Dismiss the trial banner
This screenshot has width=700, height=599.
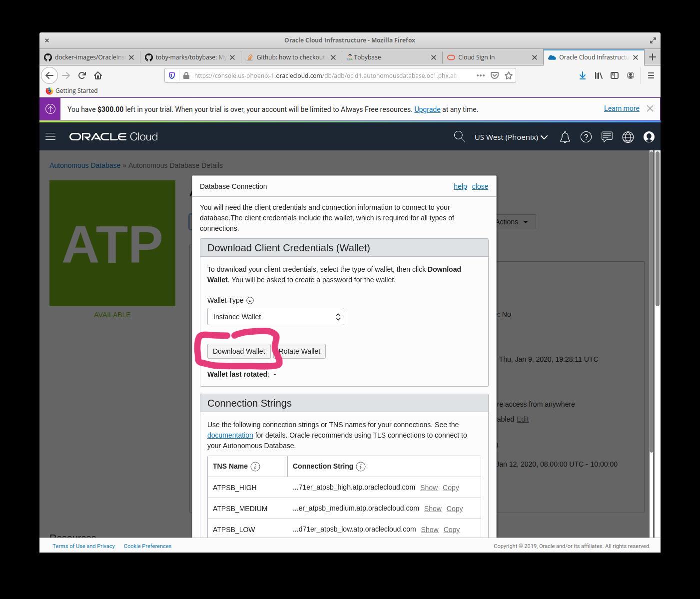click(650, 108)
